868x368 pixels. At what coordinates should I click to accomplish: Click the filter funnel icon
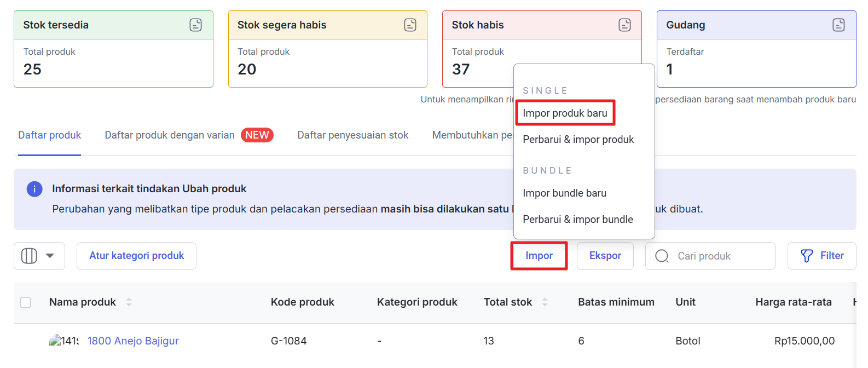pyautogui.click(x=807, y=256)
